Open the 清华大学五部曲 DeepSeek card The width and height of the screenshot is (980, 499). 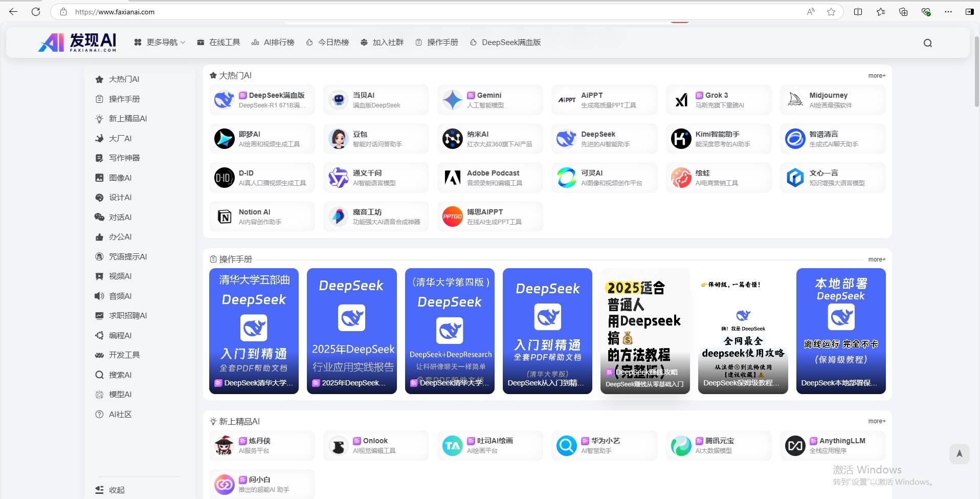point(254,331)
